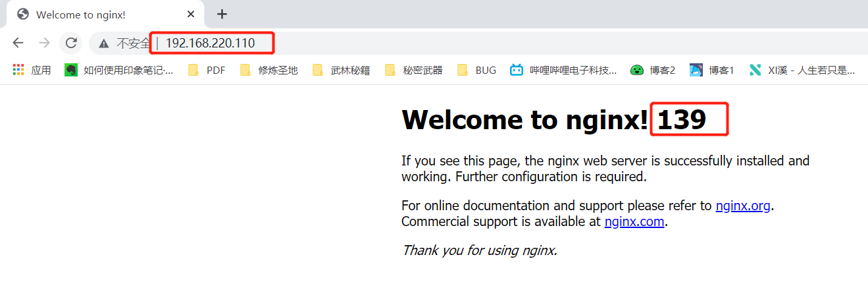
Task: Click the 不安全 security label
Action: coord(134,43)
